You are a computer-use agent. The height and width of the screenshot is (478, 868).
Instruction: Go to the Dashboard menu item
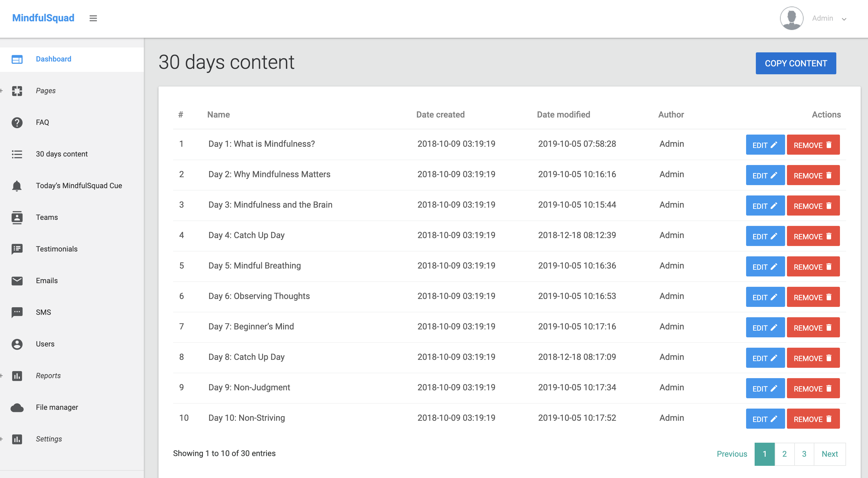[x=53, y=59]
